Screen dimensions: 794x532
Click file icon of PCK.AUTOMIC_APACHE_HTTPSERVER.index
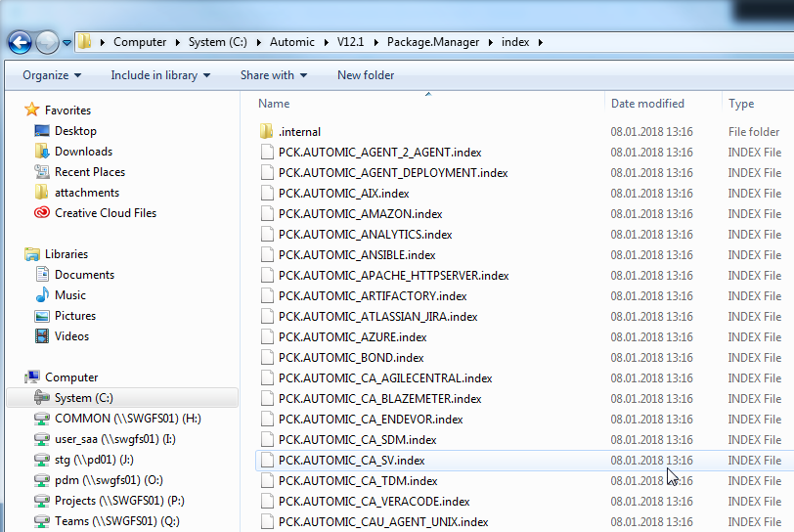point(267,275)
